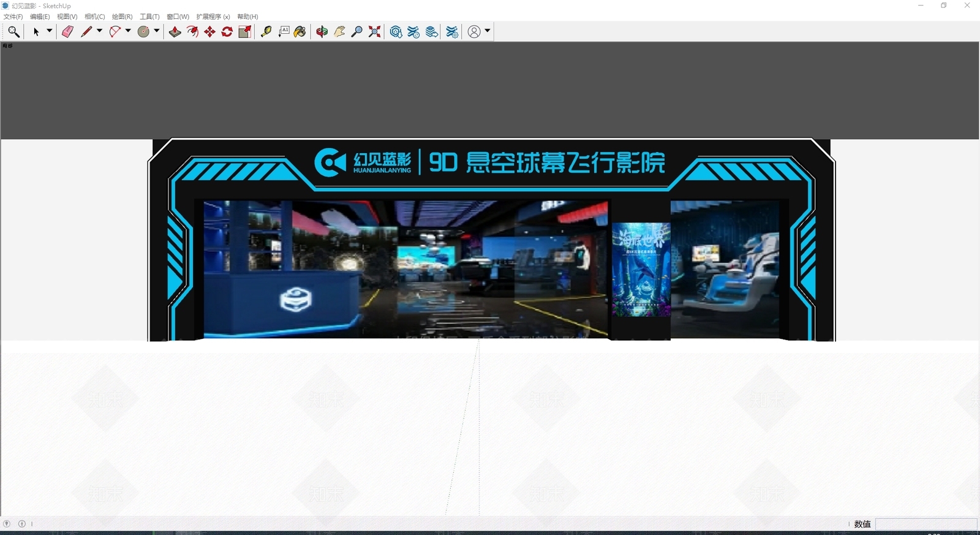The height and width of the screenshot is (535, 980).
Task: Expand the account dropdown arrow
Action: [x=488, y=31]
